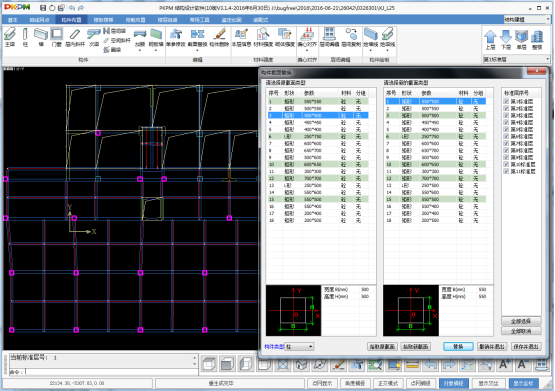The height and width of the screenshot is (391, 555).
Task: Open 砌体强度 masonry strength tool
Action: click(x=285, y=37)
